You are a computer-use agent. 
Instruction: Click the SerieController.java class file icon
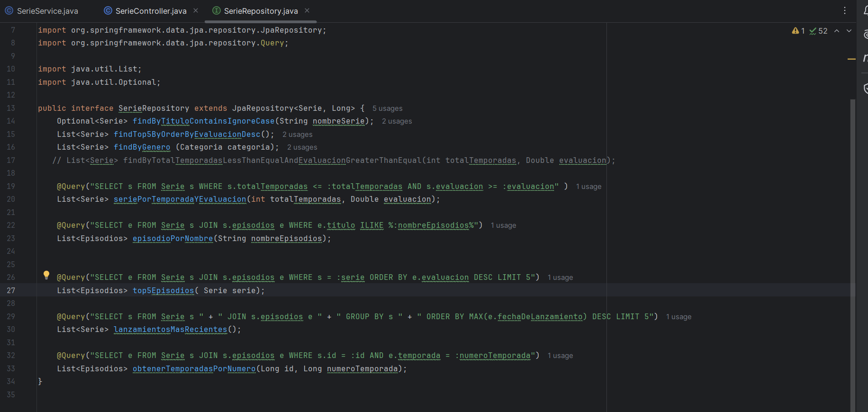108,10
